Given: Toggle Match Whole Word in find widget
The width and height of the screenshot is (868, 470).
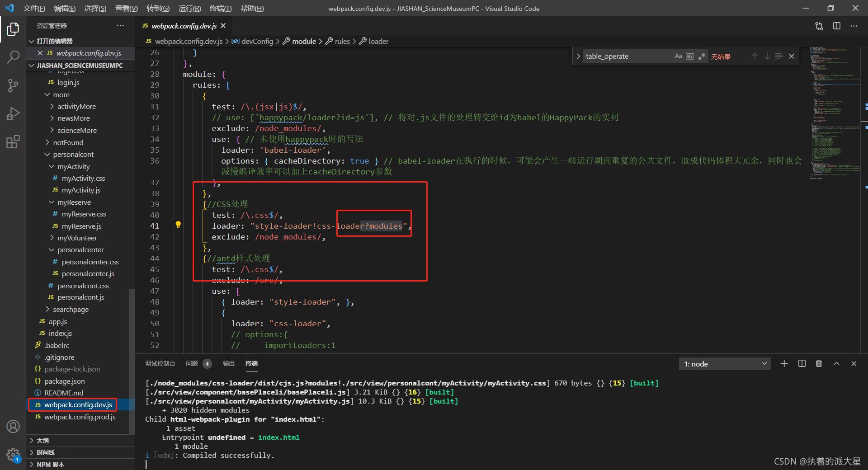Looking at the screenshot, I should coord(690,56).
